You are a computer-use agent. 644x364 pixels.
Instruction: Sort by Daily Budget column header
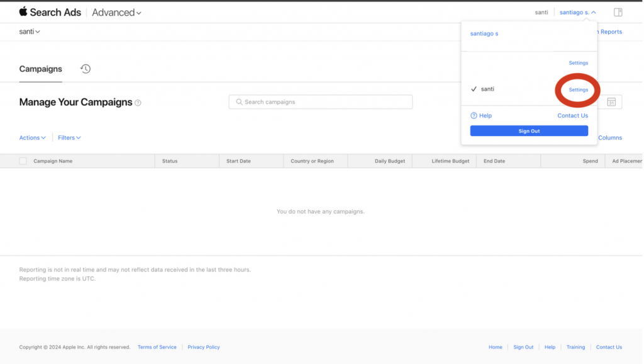(x=390, y=161)
